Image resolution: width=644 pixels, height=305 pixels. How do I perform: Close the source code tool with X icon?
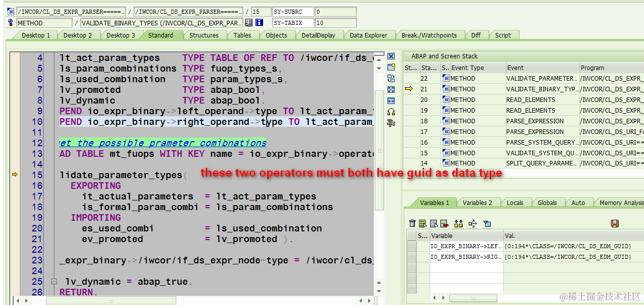(391, 56)
